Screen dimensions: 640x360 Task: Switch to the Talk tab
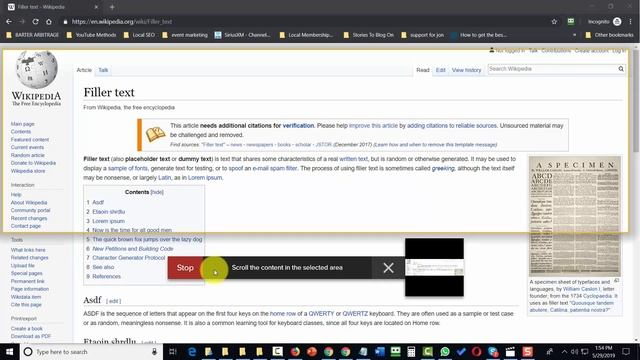(103, 70)
